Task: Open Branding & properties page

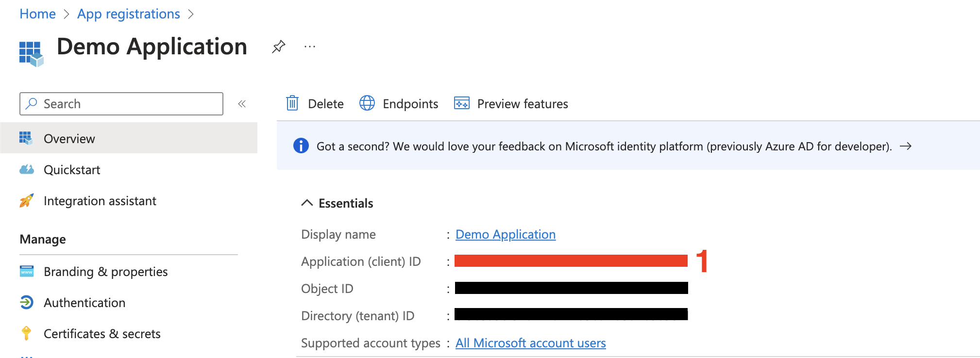Action: coord(105,272)
